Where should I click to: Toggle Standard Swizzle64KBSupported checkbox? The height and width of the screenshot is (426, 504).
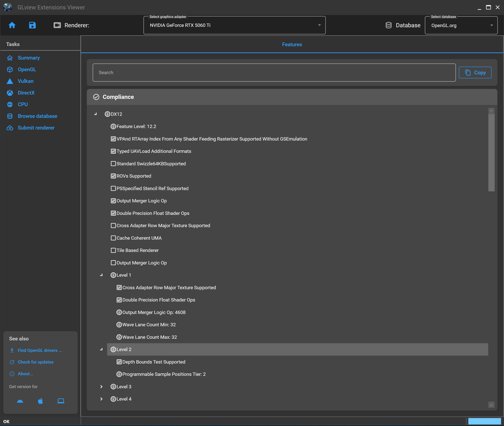pos(113,163)
